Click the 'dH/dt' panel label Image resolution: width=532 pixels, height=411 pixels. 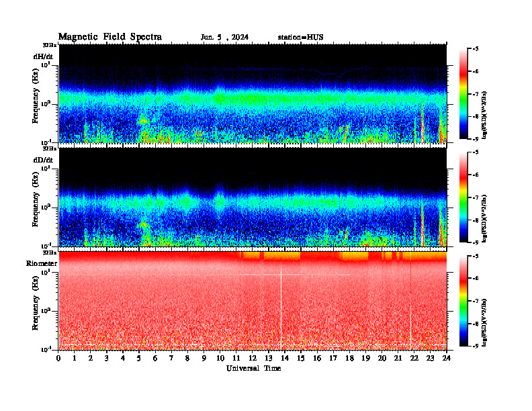43,56
